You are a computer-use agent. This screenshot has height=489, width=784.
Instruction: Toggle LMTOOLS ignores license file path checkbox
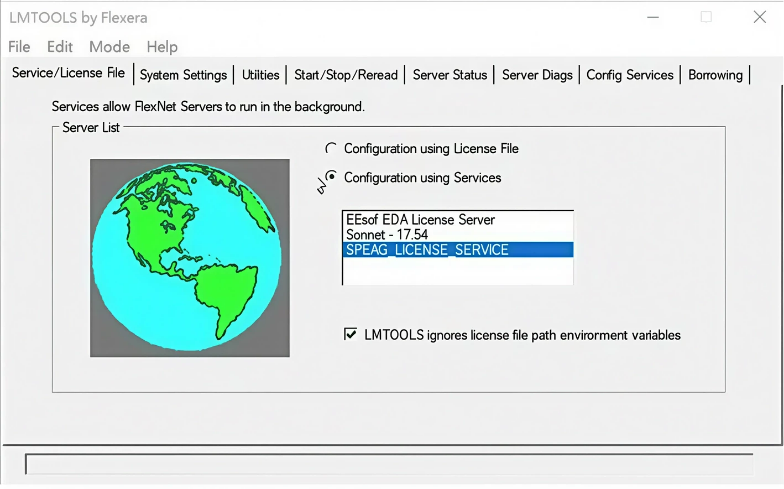tap(350, 335)
